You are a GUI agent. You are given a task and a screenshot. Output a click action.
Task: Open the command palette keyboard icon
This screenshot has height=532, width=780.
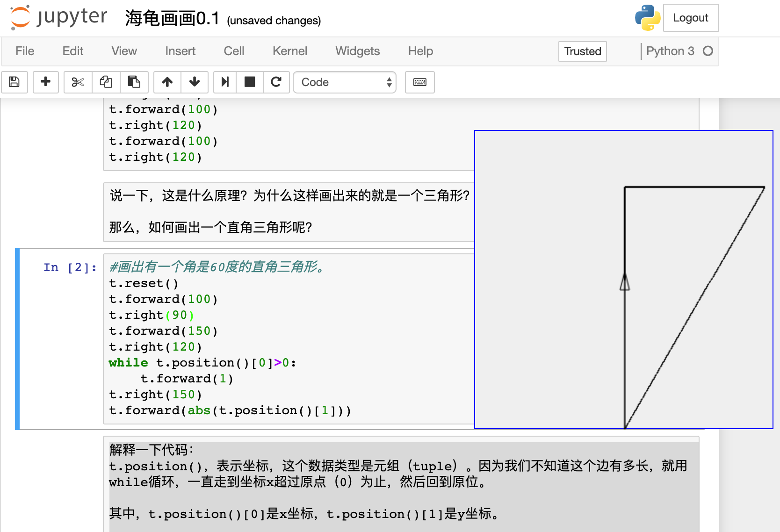click(x=420, y=82)
